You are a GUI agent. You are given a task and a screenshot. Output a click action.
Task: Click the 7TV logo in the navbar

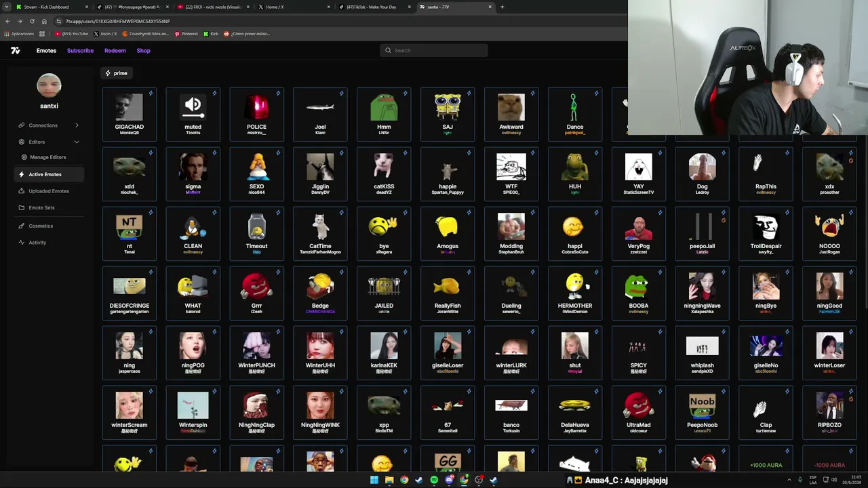[x=15, y=51]
